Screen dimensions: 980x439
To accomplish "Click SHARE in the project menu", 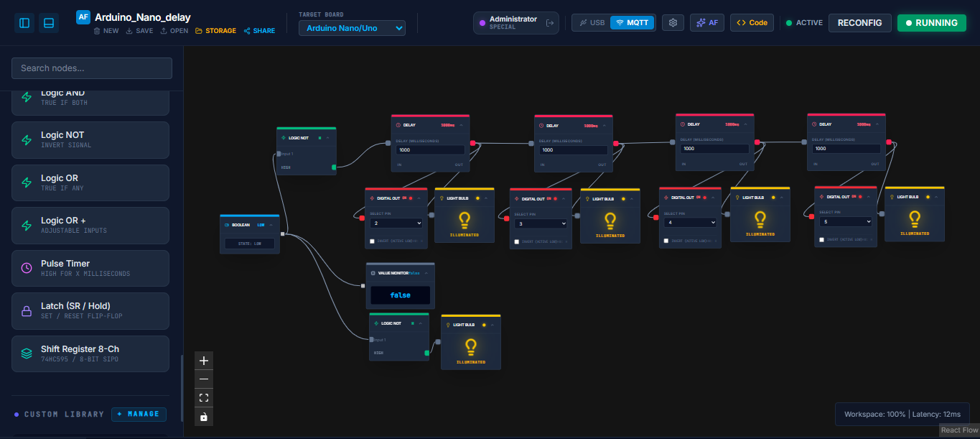I will (259, 31).
